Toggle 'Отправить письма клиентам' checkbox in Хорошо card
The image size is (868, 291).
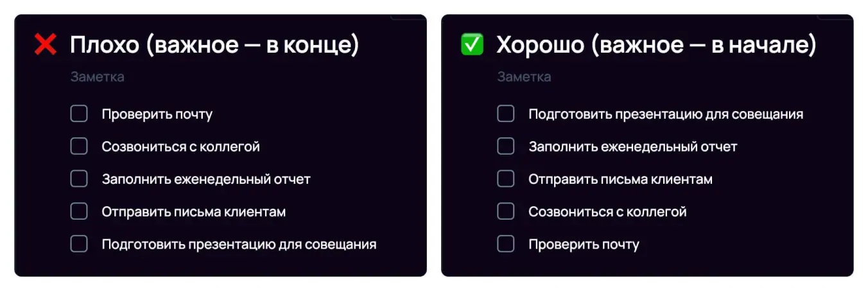pyautogui.click(x=506, y=179)
